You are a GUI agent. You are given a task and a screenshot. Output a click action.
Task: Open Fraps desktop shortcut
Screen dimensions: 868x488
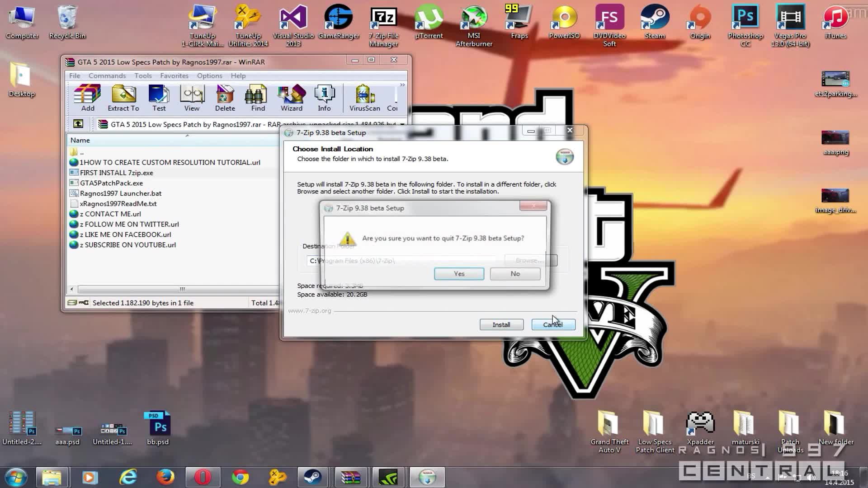pos(519,22)
